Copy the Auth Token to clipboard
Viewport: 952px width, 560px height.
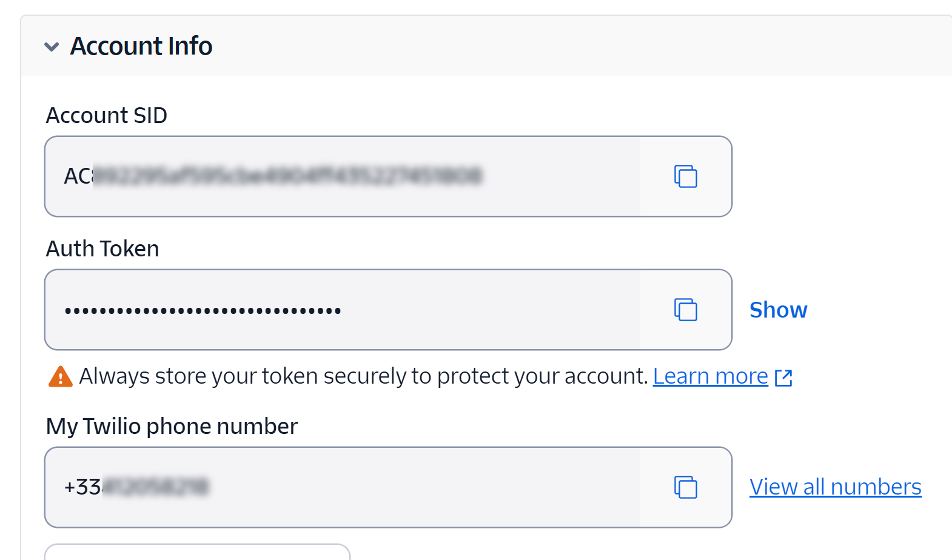coord(686,310)
